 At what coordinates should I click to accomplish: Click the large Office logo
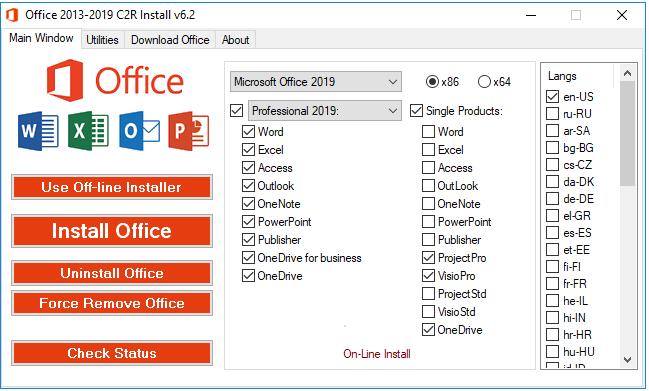click(115, 80)
